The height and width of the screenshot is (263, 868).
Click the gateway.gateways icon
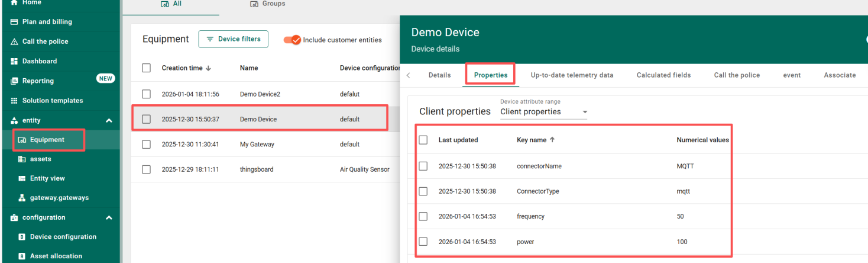coord(22,198)
